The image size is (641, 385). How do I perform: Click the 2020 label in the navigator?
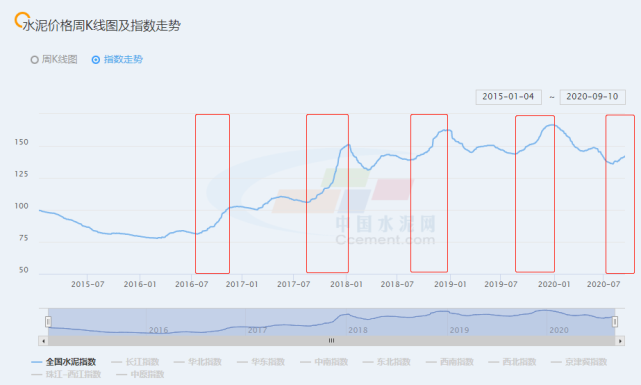[x=559, y=330]
